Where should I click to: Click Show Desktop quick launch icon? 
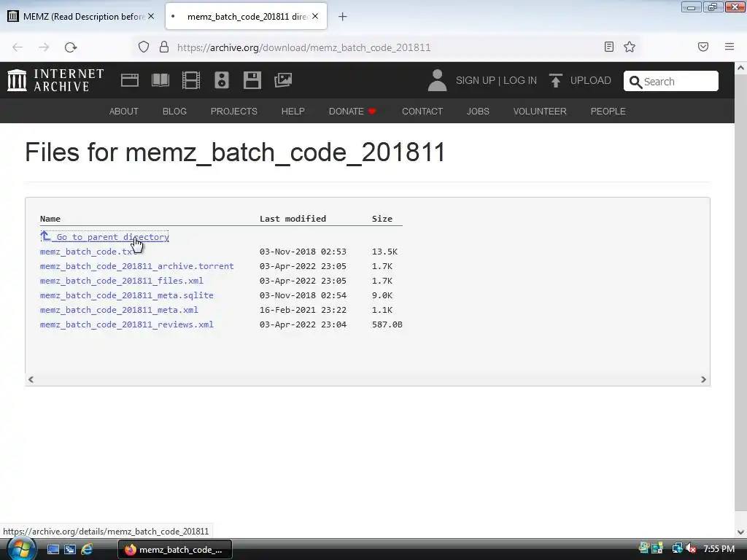coord(53,549)
